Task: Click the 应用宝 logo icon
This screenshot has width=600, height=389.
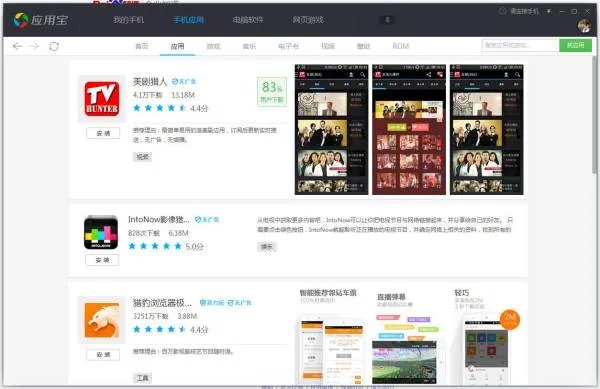Action: (21, 20)
